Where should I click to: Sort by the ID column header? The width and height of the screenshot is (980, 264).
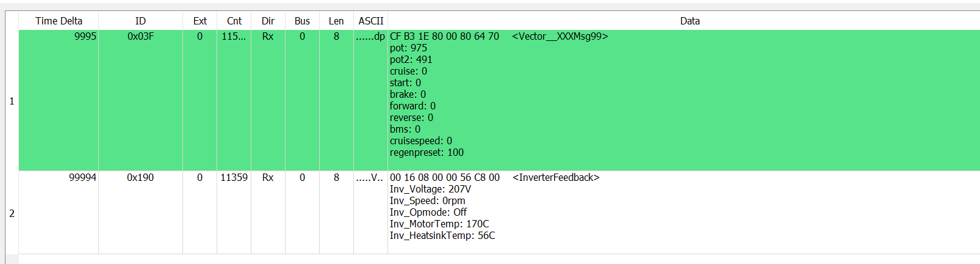click(x=140, y=21)
